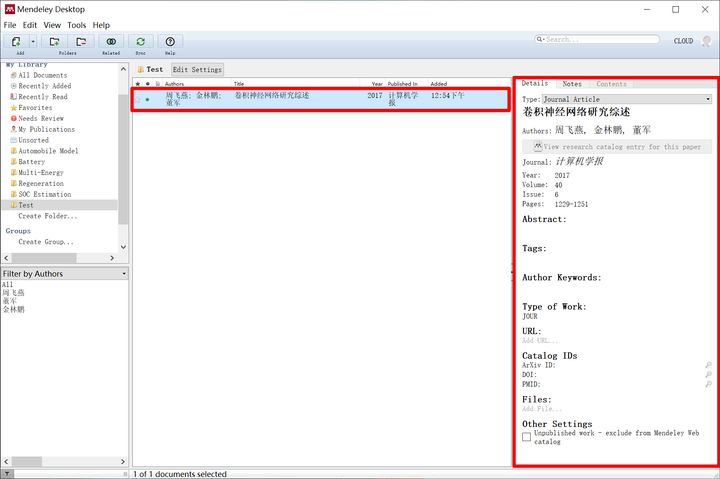Screen dimensions: 720x479
Task: Click the user profile avatar icon
Action: pyautogui.click(x=707, y=41)
